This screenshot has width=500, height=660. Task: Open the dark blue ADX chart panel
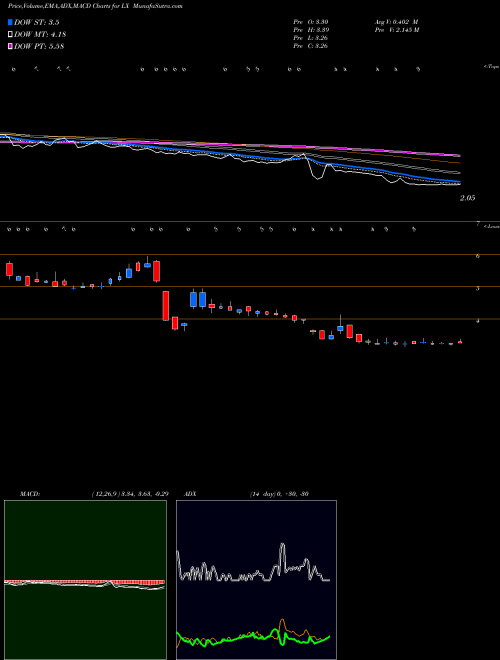(x=256, y=580)
